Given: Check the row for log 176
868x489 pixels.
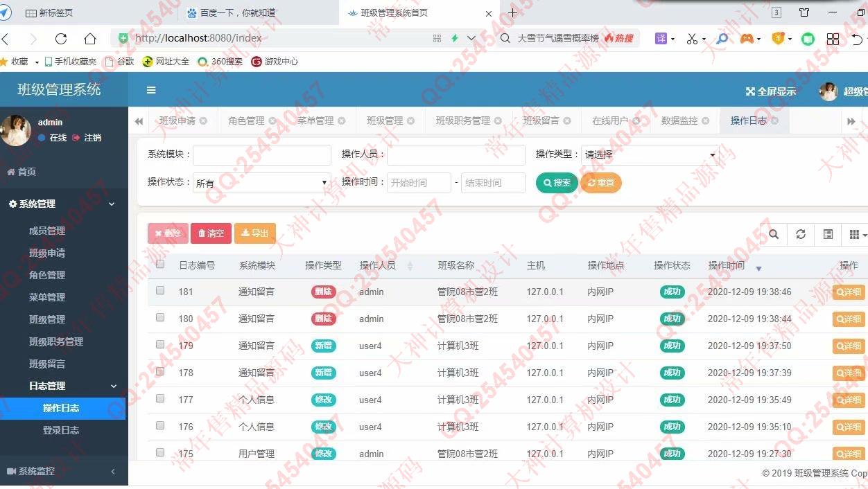Looking at the screenshot, I should 160,425.
